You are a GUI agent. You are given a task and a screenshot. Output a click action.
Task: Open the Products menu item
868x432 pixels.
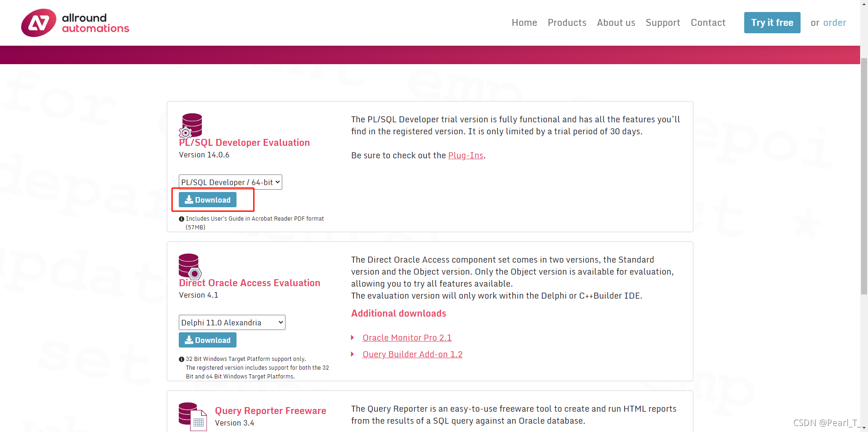click(567, 23)
